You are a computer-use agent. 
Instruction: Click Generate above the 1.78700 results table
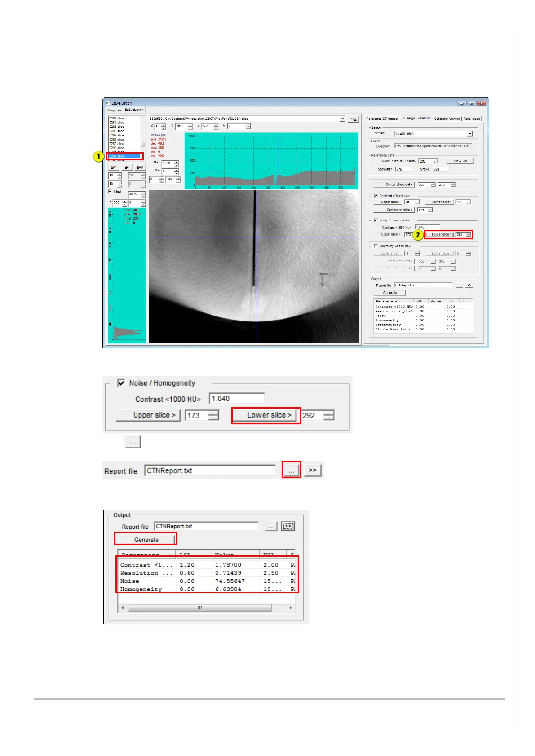tap(146, 540)
